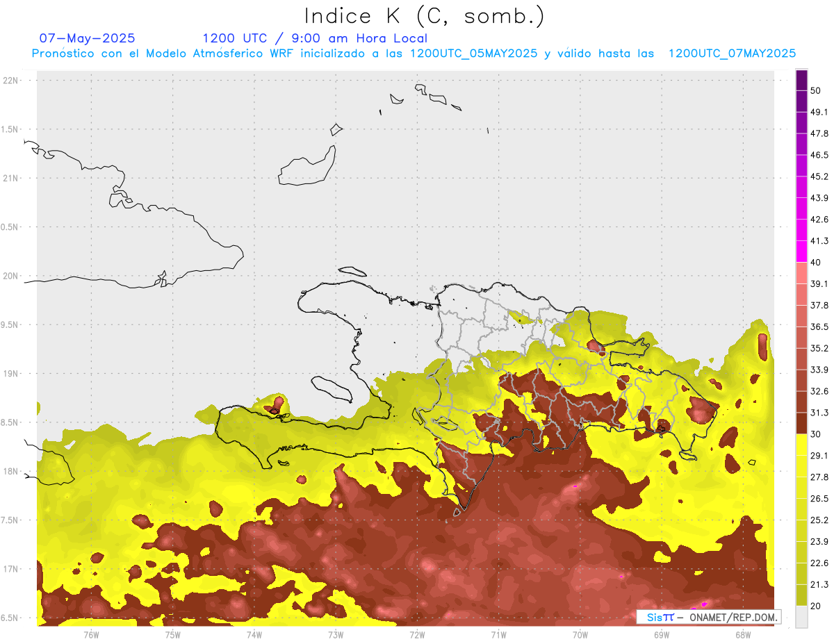Click the colorbar value 42.6
This screenshot has width=834, height=644.
[x=819, y=220]
